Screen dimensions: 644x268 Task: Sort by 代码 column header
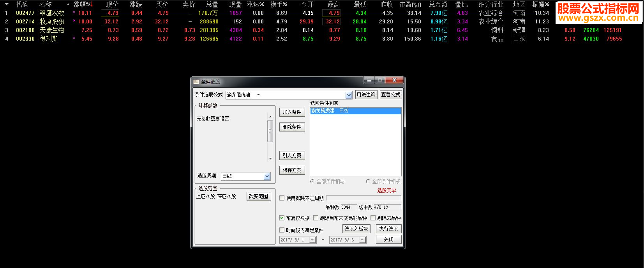pos(22,4)
